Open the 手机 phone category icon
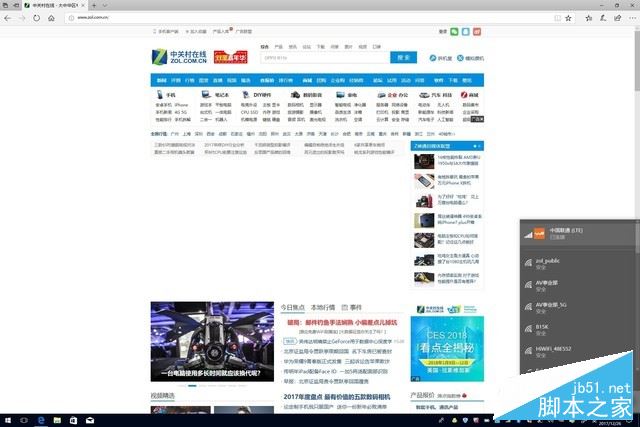Image resolution: width=640 pixels, height=427 pixels. pos(160,95)
